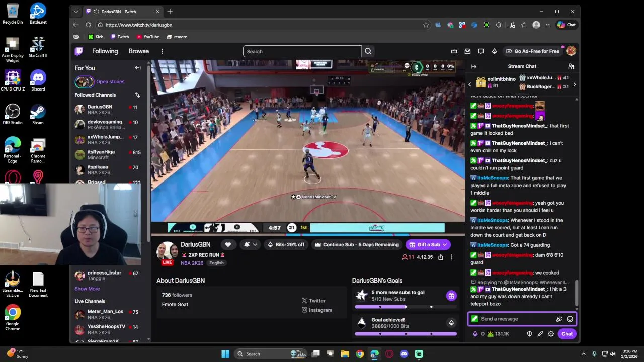Screen dimensions: 644x362
Task: Open browser profile avatar icon
Action: coord(536,25)
